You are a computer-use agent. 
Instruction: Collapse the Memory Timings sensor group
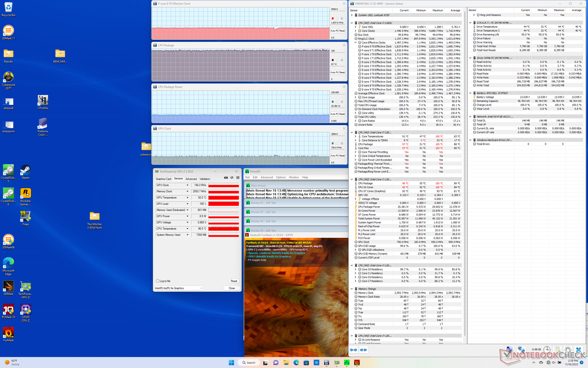[352, 289]
